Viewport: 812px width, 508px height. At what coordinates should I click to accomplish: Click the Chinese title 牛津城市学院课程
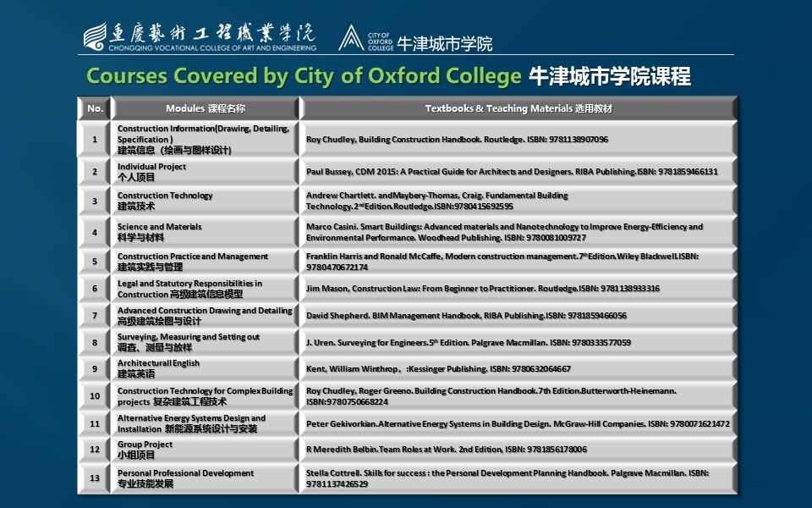610,76
